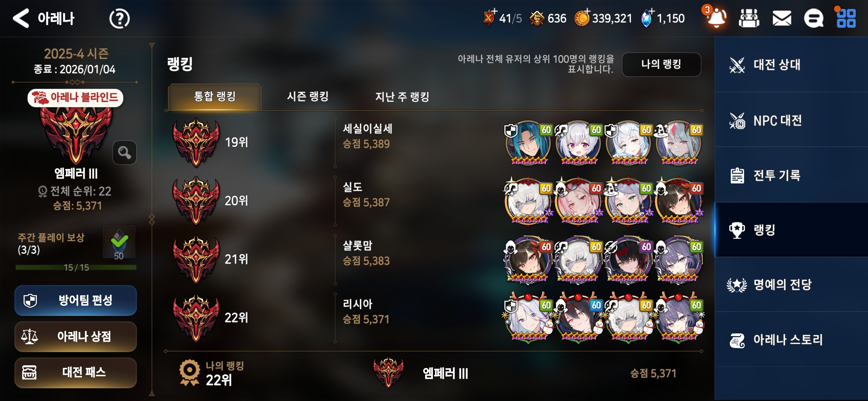Select the weekly reward 15/15 progress bar
This screenshot has height=401, width=868.
[76, 267]
